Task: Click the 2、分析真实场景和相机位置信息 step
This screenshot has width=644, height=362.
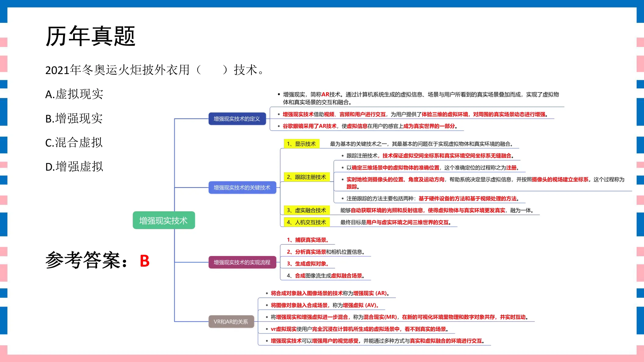Action: pos(326,252)
